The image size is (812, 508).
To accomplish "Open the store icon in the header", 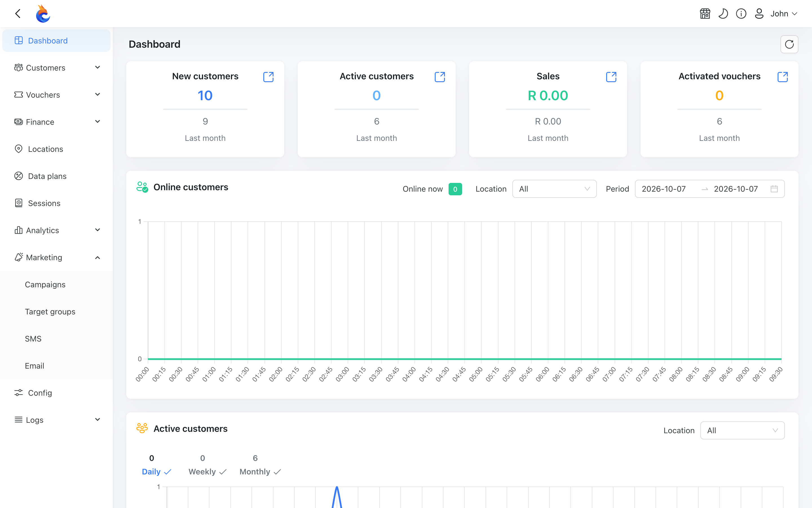I will click(705, 14).
